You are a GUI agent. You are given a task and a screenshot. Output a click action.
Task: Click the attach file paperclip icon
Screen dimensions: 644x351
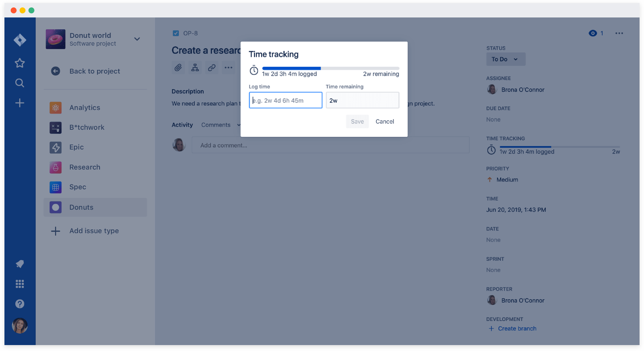[178, 68]
